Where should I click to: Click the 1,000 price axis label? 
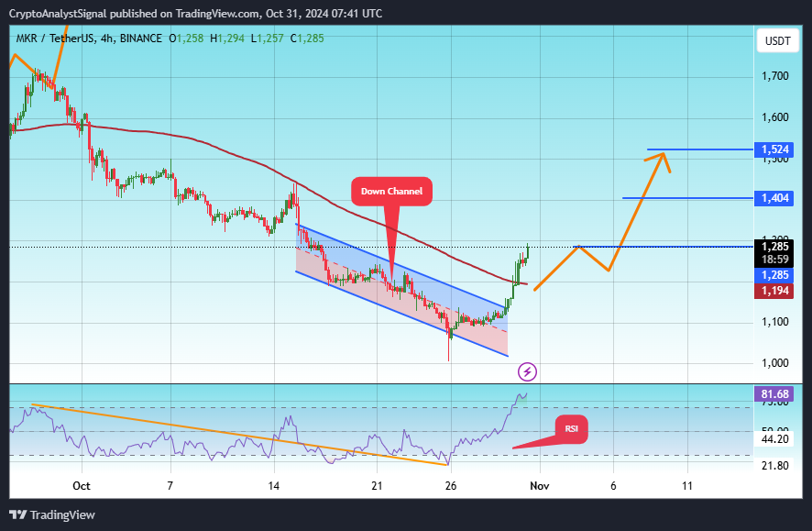[x=775, y=362]
